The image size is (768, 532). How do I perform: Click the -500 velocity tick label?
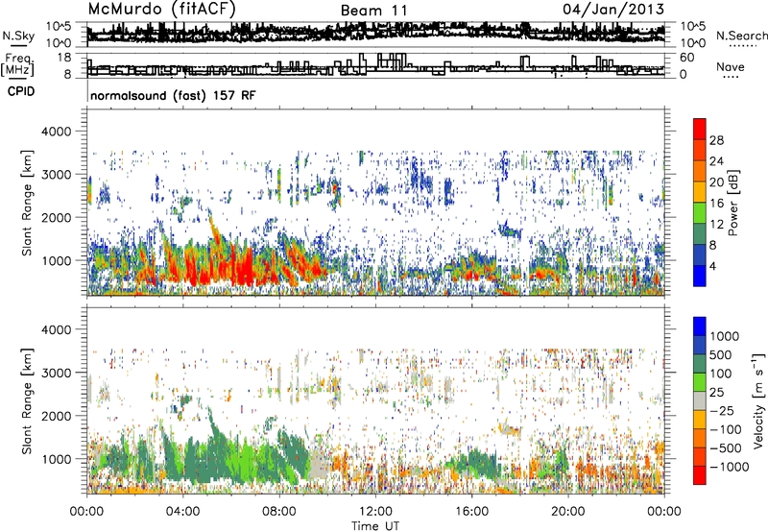pyautogui.click(x=725, y=448)
